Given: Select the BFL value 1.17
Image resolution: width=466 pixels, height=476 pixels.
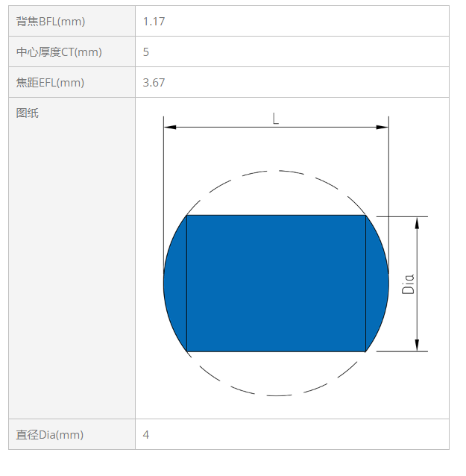Looking at the screenshot, I should pyautogui.click(x=154, y=22).
